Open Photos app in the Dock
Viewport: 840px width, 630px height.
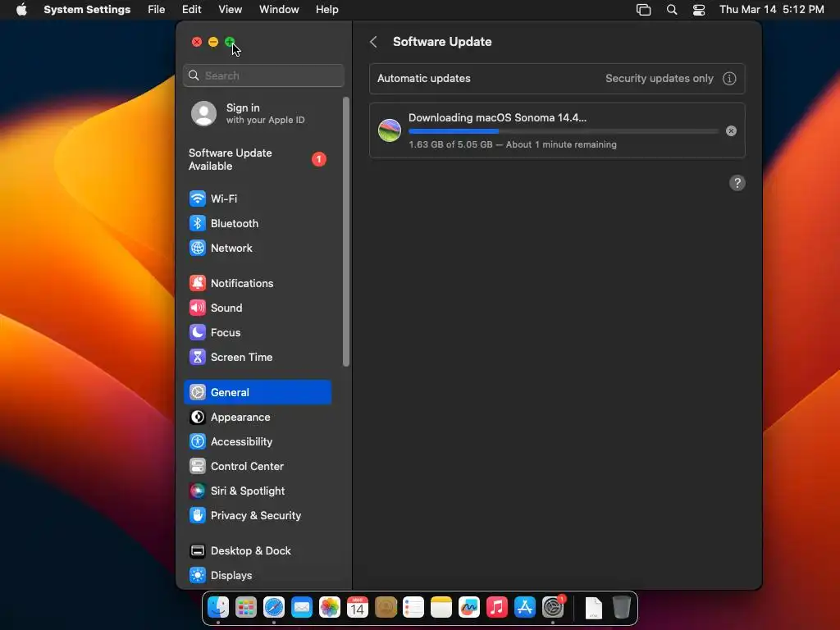[330, 608]
